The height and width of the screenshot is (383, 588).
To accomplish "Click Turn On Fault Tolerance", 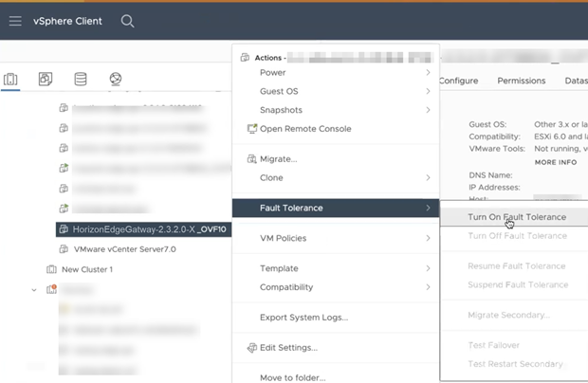I will (x=517, y=217).
